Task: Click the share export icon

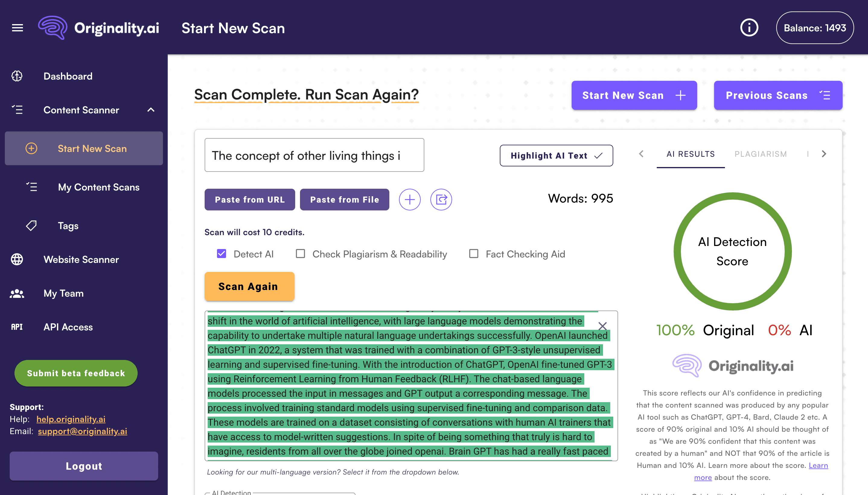Action: click(441, 200)
